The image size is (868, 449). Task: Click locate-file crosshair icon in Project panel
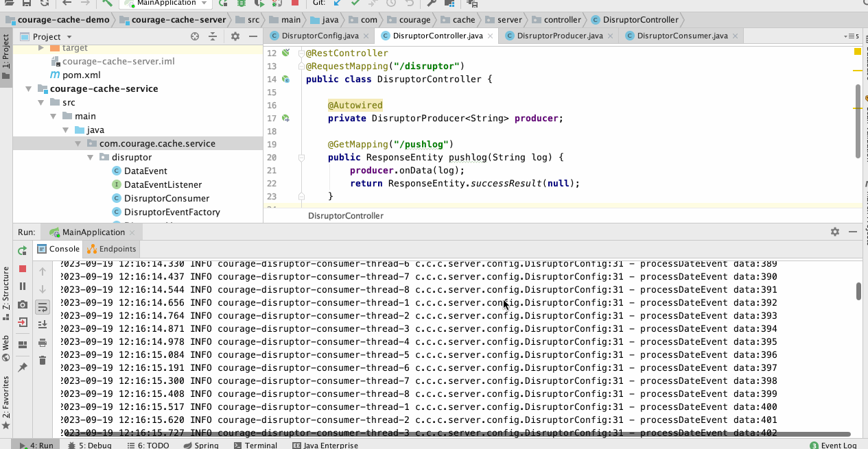195,36
